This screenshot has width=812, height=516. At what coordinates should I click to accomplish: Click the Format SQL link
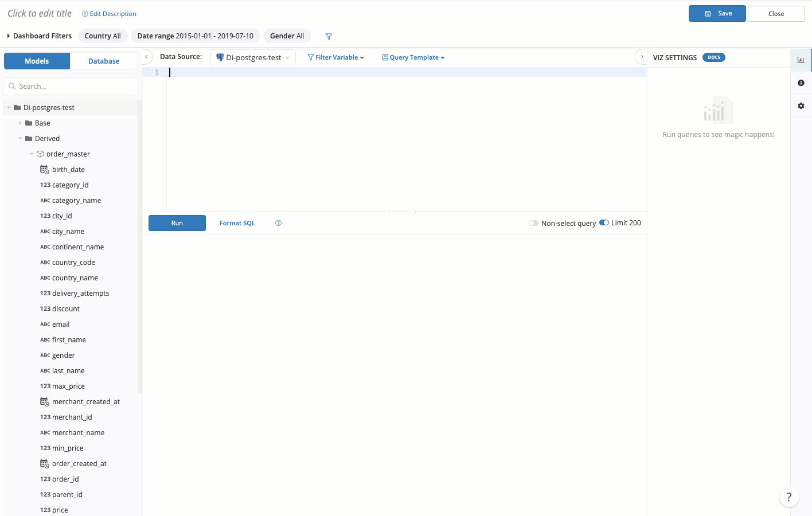pos(237,223)
